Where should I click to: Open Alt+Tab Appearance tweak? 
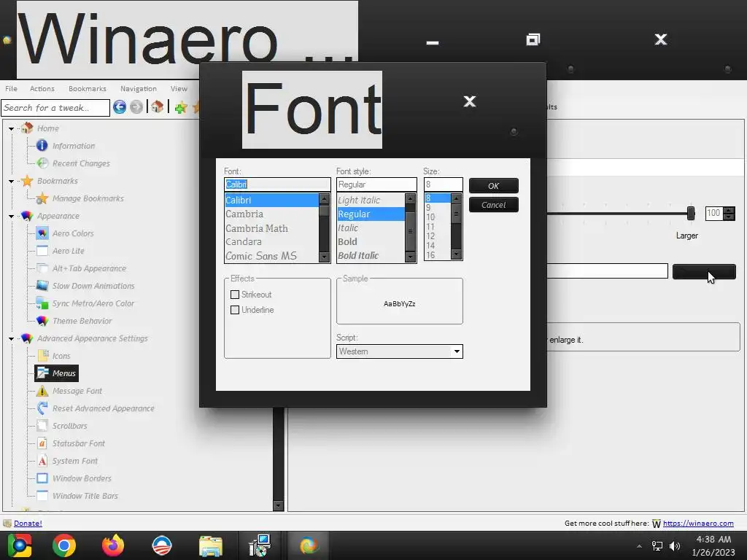89,268
